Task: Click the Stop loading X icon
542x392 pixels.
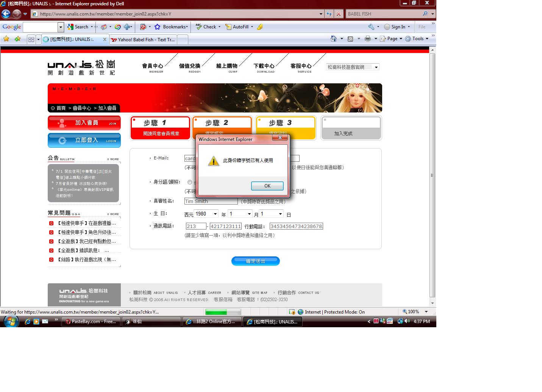Action: [339, 14]
